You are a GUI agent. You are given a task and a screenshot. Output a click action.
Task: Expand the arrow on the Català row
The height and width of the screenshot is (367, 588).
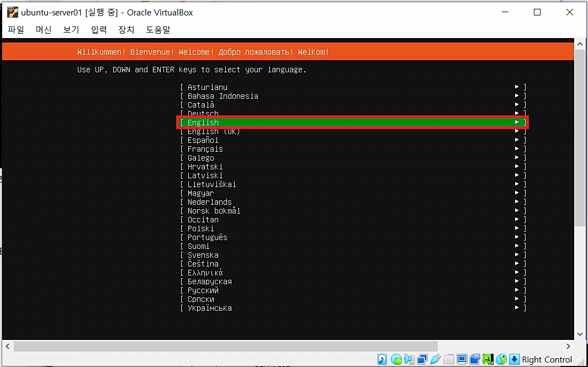click(x=517, y=105)
